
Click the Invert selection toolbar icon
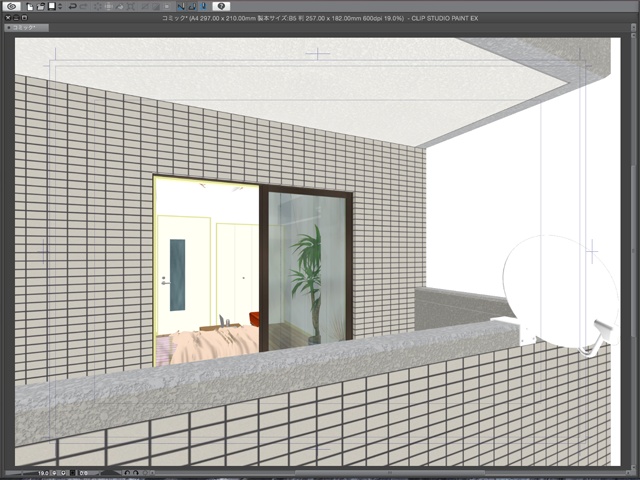(x=156, y=7)
